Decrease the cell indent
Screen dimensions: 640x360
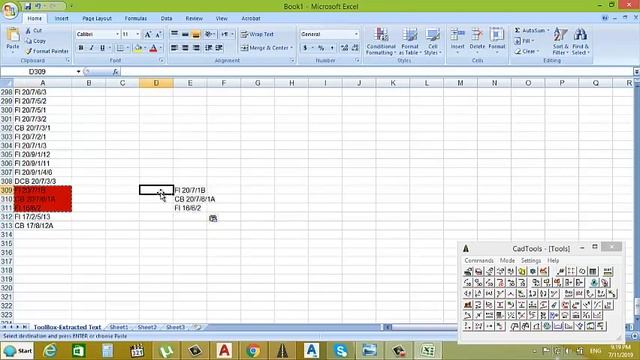[209, 48]
